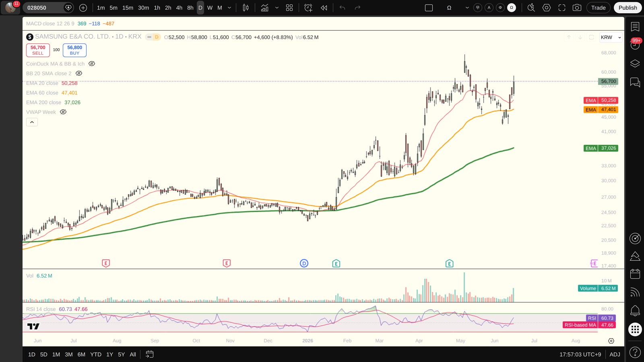Set the chart range to All
The width and height of the screenshot is (644, 362).
133,354
